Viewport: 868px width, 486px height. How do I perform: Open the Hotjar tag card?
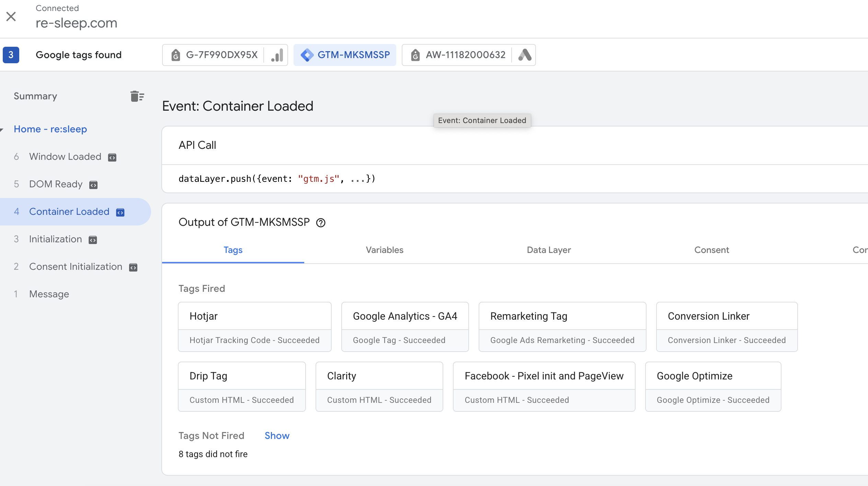(255, 327)
